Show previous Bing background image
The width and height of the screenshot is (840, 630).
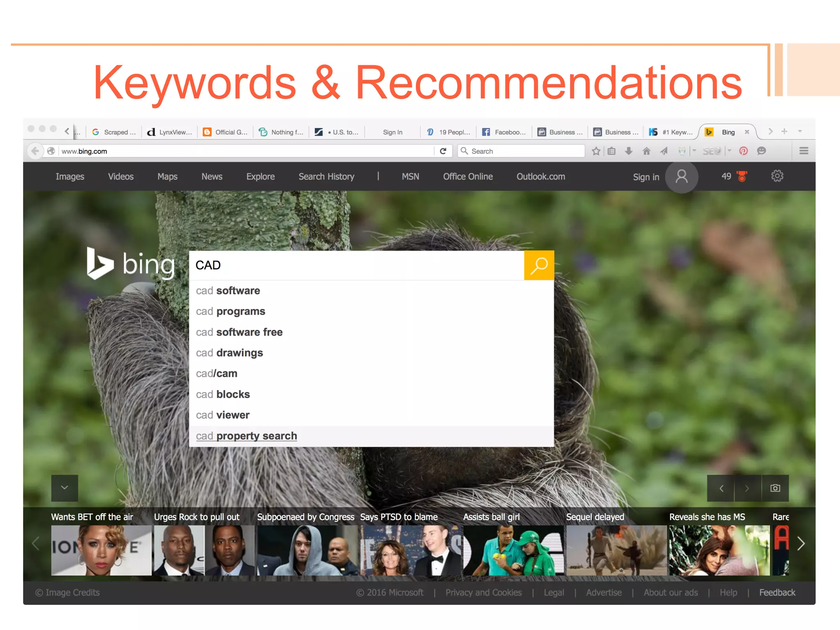pos(721,488)
